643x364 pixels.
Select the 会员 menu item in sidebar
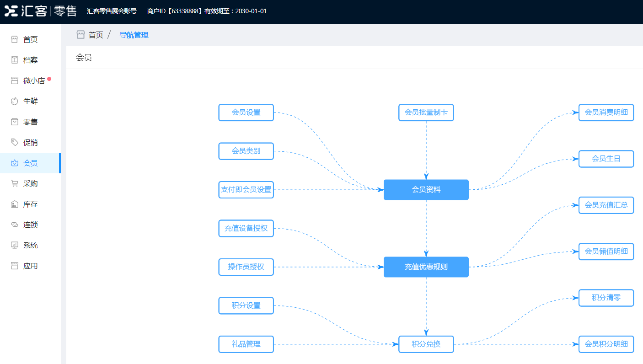point(30,163)
